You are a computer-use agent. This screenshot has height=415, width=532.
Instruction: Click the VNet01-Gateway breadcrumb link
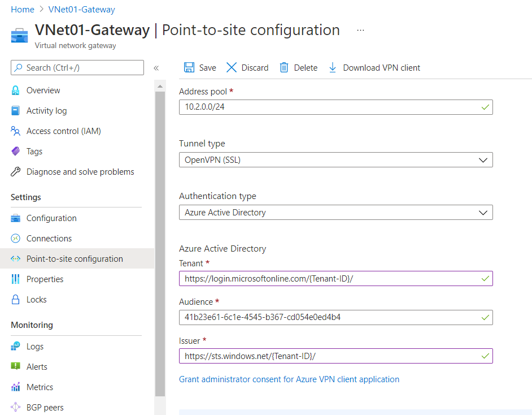pos(82,10)
